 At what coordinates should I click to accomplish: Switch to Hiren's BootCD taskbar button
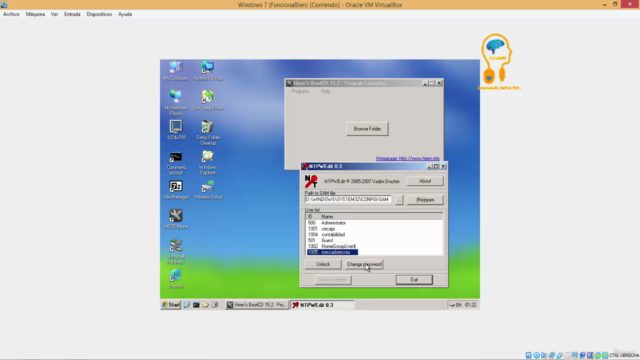coord(257,305)
